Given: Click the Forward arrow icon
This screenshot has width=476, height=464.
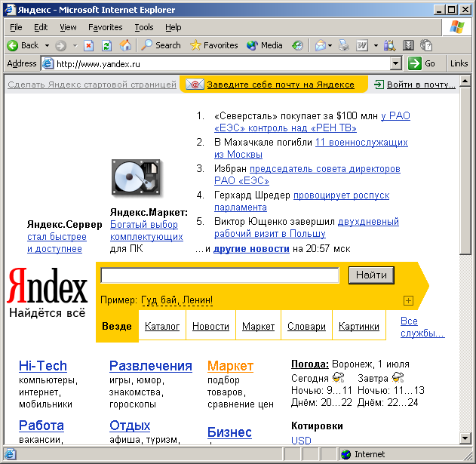Looking at the screenshot, I should click(x=60, y=45).
